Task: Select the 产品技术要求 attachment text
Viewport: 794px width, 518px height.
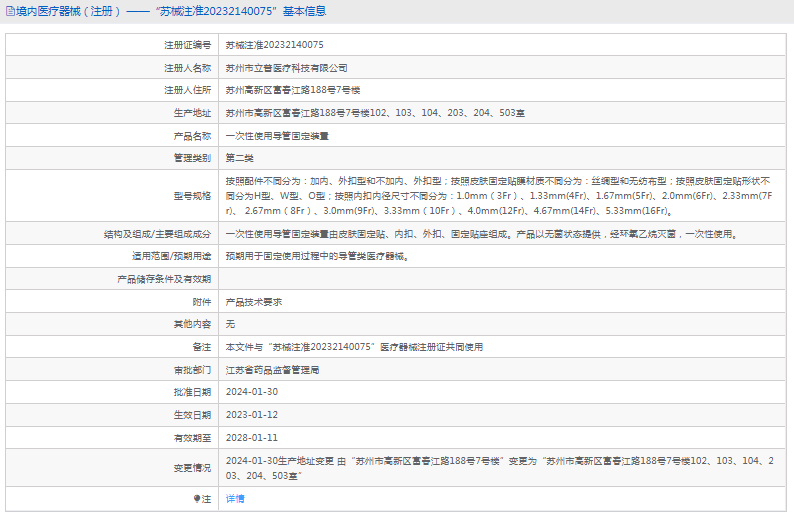Action: [x=254, y=302]
